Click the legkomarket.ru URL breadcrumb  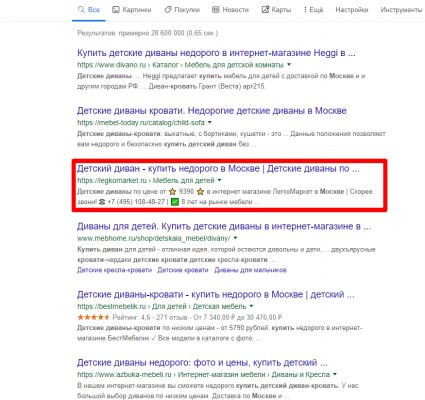(x=146, y=180)
